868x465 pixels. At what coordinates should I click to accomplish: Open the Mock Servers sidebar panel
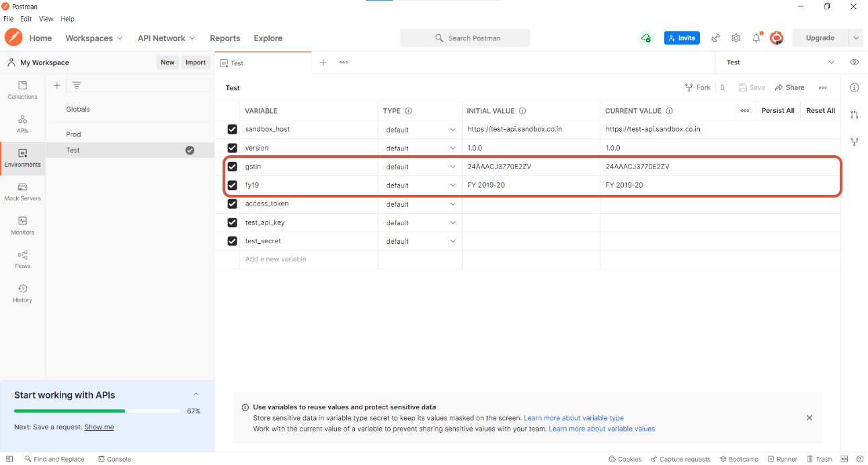pyautogui.click(x=22, y=192)
